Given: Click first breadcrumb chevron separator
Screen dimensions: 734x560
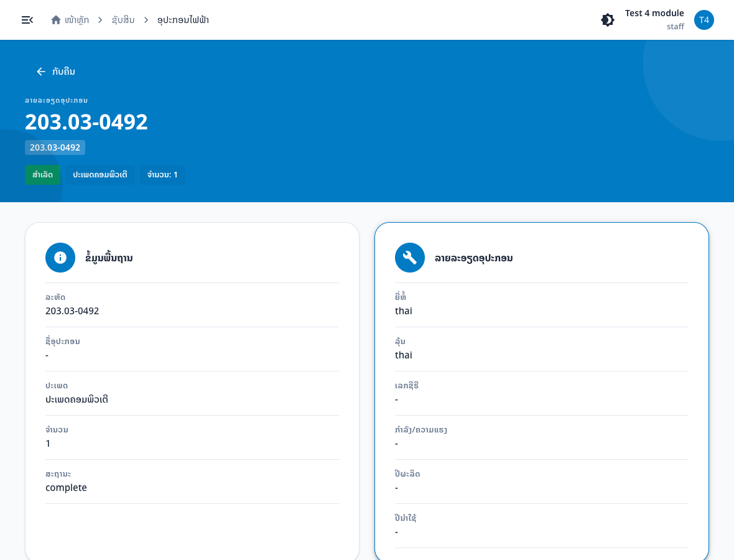Looking at the screenshot, I should pos(100,20).
